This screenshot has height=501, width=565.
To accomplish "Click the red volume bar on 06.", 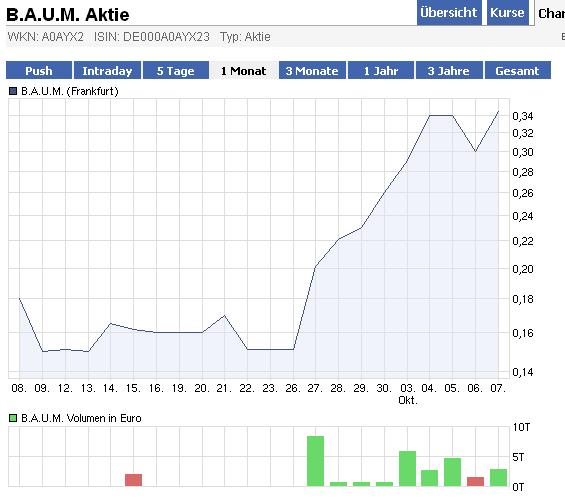I will (x=475, y=482).
